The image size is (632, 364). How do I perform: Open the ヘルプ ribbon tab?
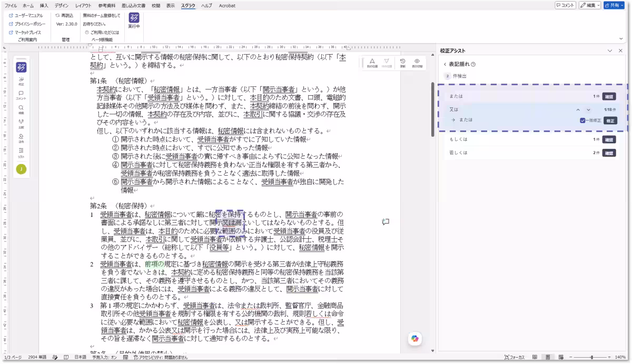[206, 5]
